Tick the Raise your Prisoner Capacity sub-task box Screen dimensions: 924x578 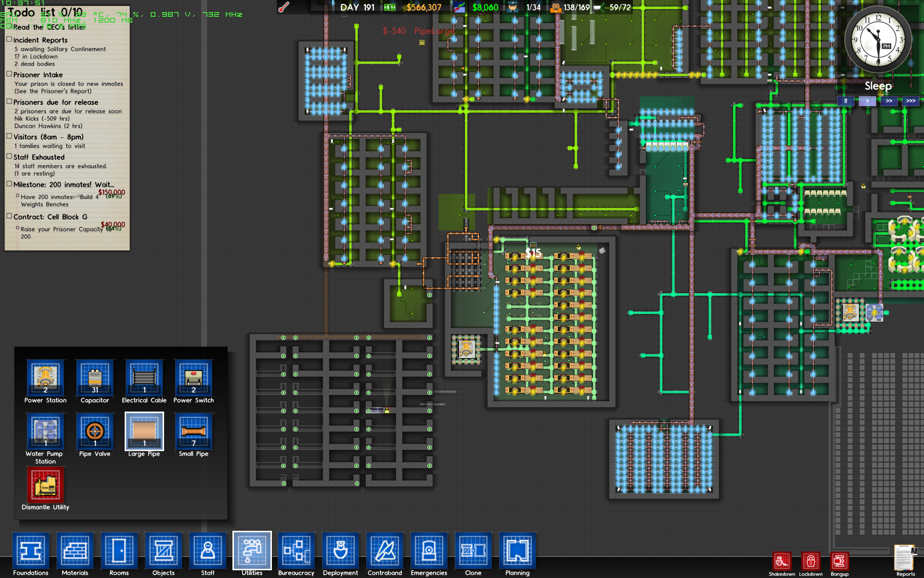point(18,228)
